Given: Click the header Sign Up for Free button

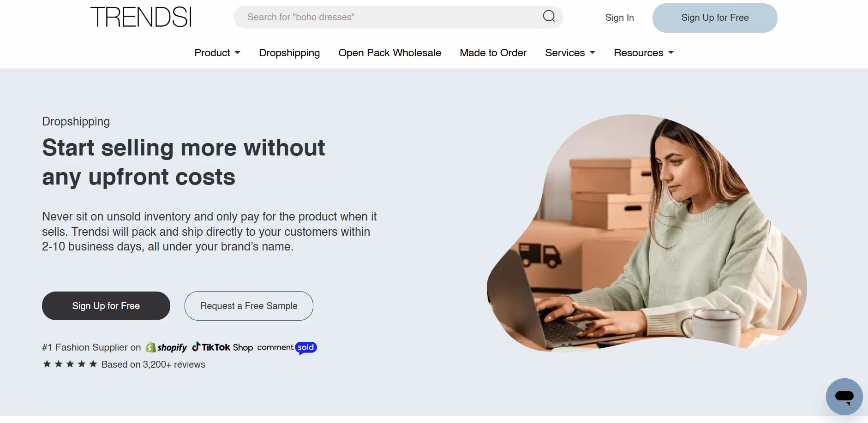Looking at the screenshot, I should point(715,18).
